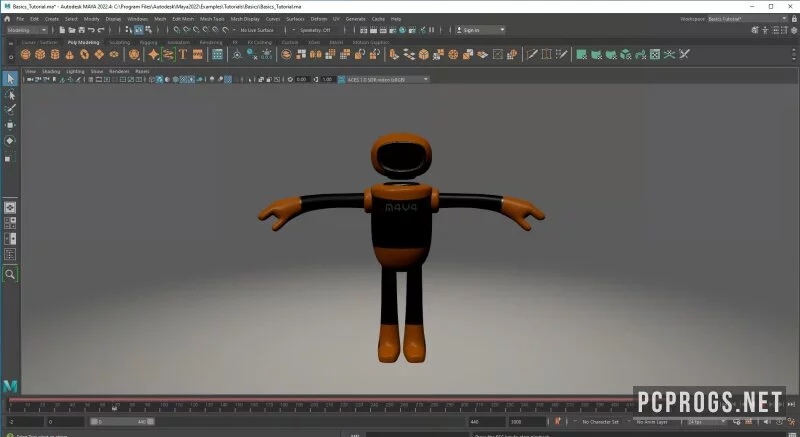This screenshot has width=800, height=437.
Task: Switch to the Sculpting shelf tab
Action: pos(119,42)
